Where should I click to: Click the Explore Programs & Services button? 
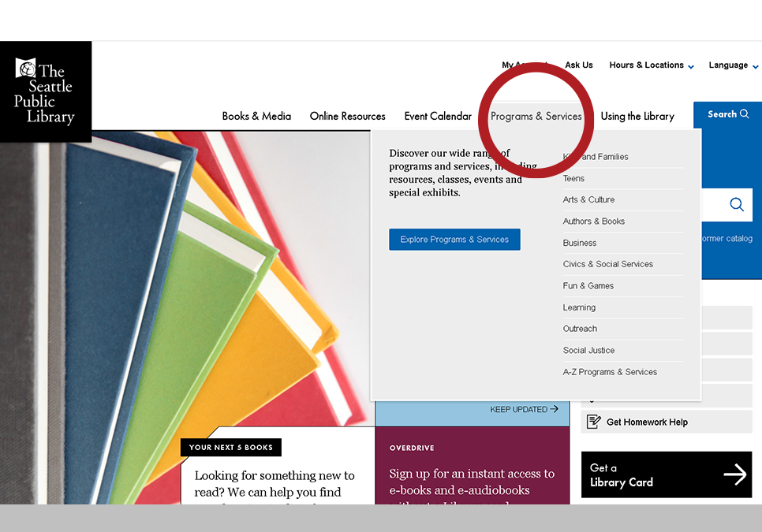coord(454,240)
